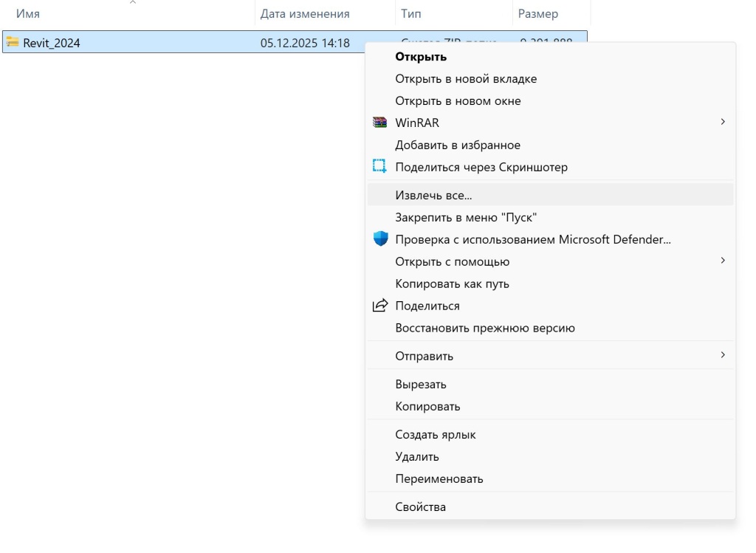Screen dimensions: 756x553
Task: Sort by the Тип column header
Action: tap(410, 13)
